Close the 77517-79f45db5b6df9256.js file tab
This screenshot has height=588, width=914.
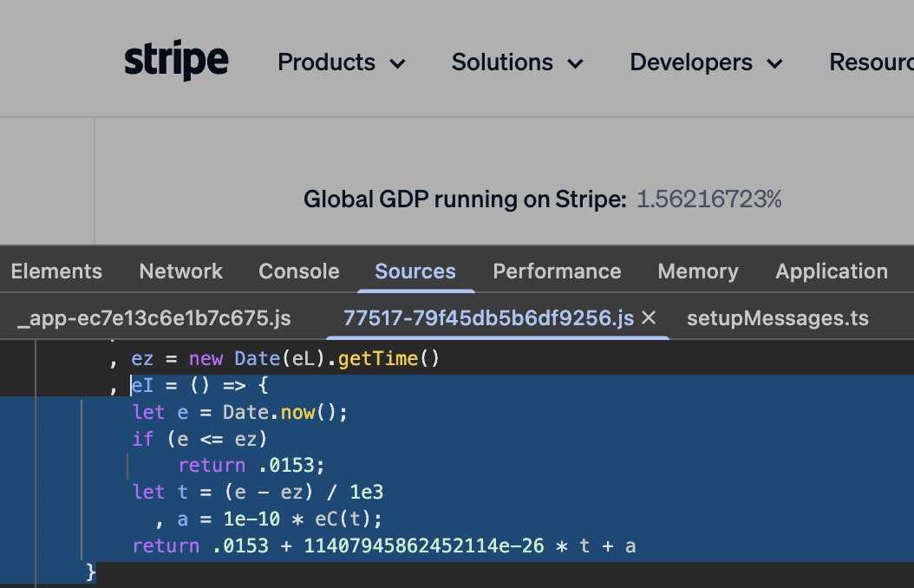coord(649,318)
